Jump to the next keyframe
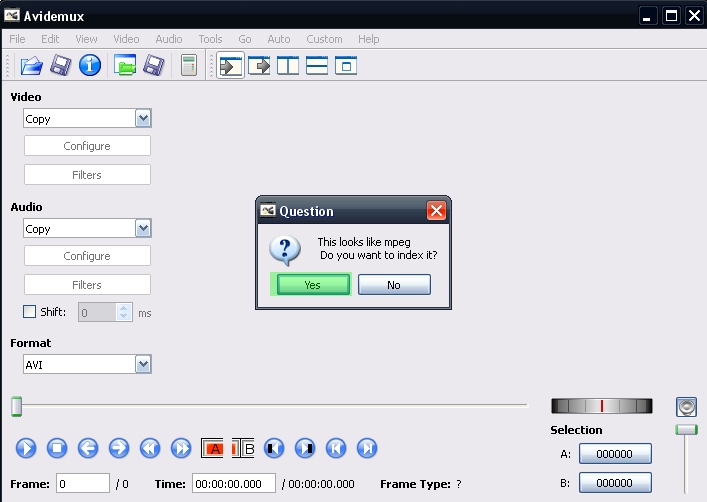Image resolution: width=707 pixels, height=502 pixels. 181,448
